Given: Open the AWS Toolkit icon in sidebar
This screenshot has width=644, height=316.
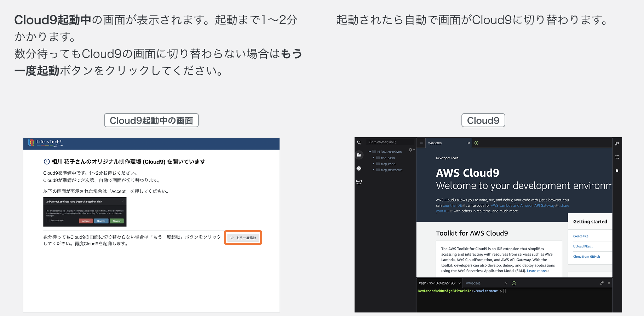Looking at the screenshot, I should tap(359, 182).
